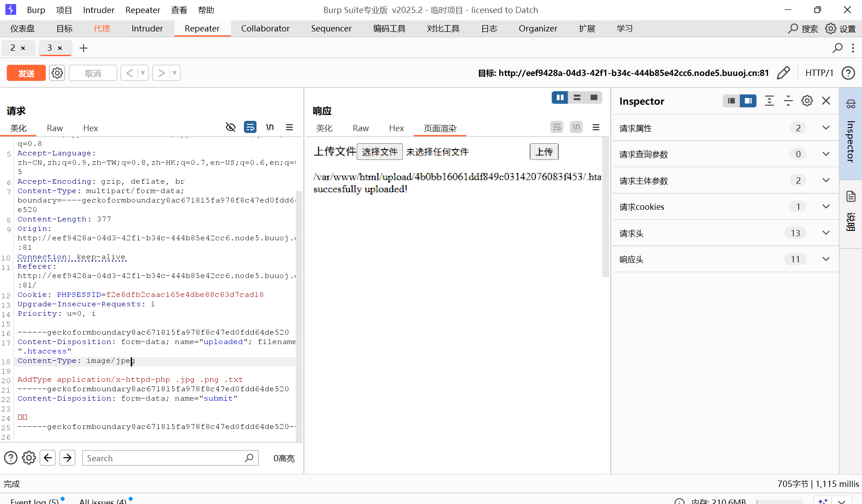Image resolution: width=862 pixels, height=504 pixels.
Task: Open request search settings gear
Action: 29,458
